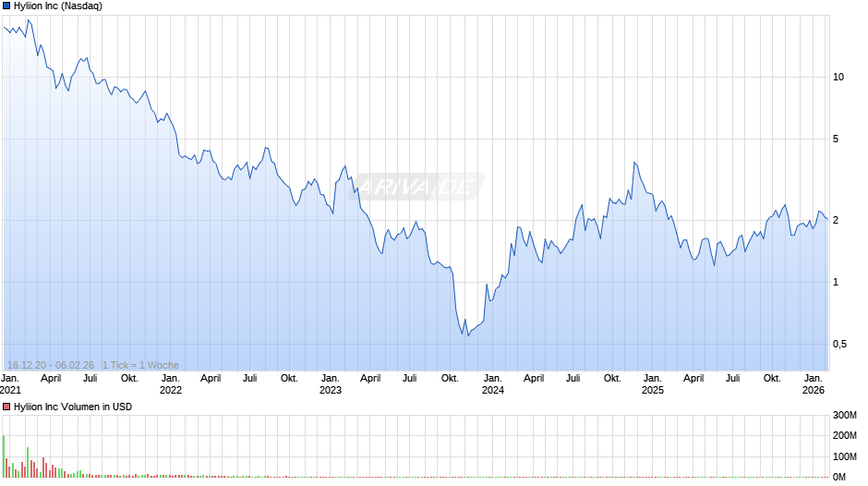This screenshot has width=868, height=486.
Task: Click the price axis label 0,5
Action: [839, 344]
